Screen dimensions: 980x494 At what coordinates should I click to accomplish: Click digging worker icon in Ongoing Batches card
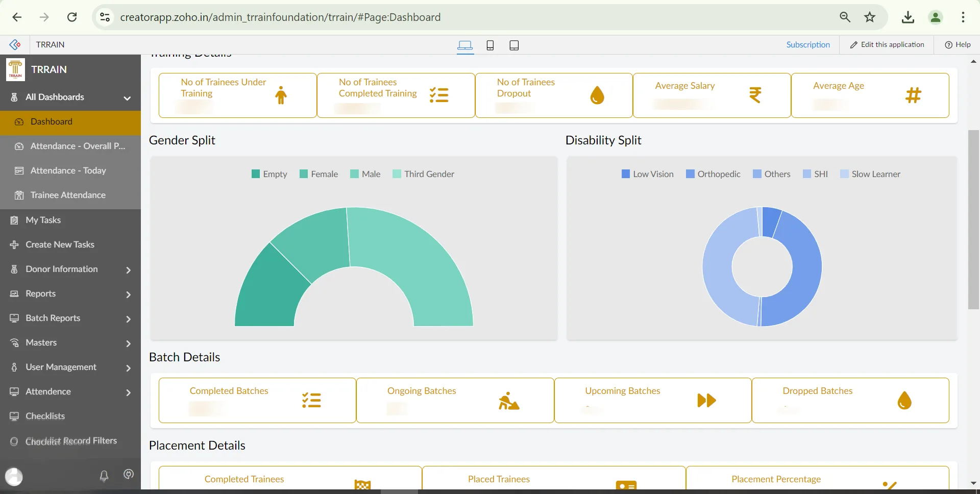tap(509, 401)
